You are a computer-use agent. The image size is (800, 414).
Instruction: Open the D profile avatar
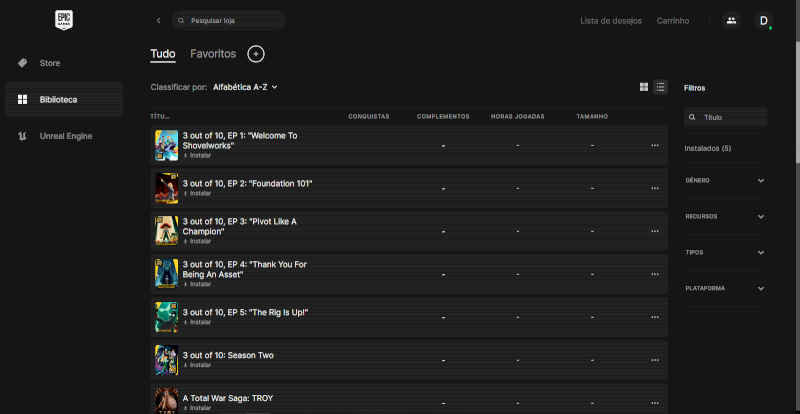pyautogui.click(x=763, y=20)
